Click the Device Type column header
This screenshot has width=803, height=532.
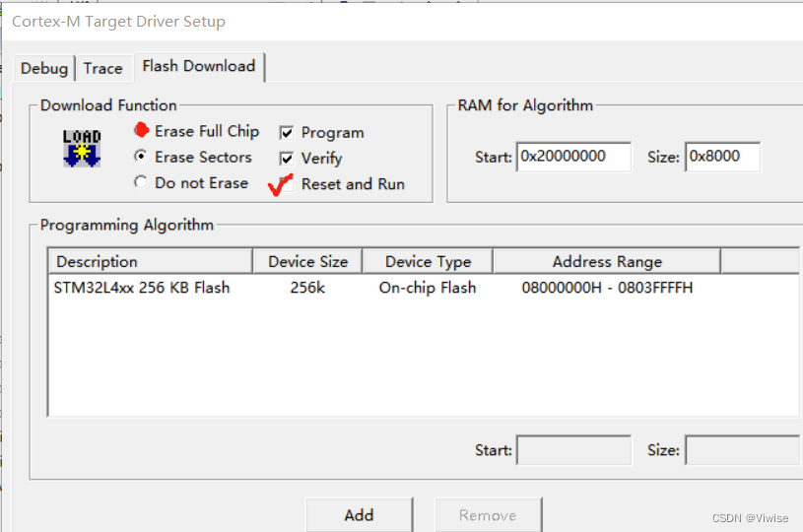pyautogui.click(x=428, y=262)
